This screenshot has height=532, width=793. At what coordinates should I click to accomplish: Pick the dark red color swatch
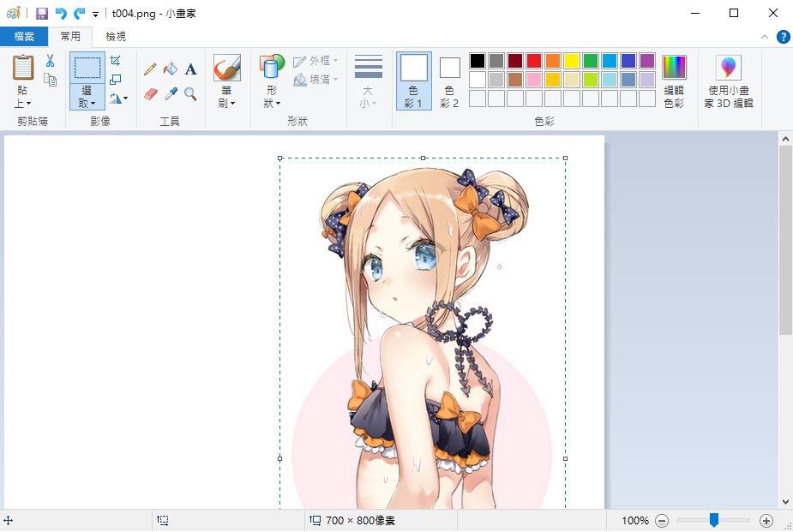tap(515, 61)
